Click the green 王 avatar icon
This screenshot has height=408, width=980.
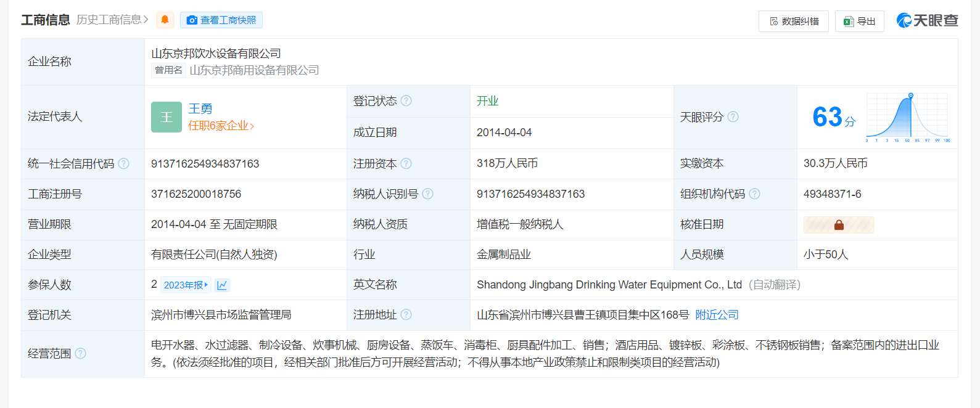167,117
